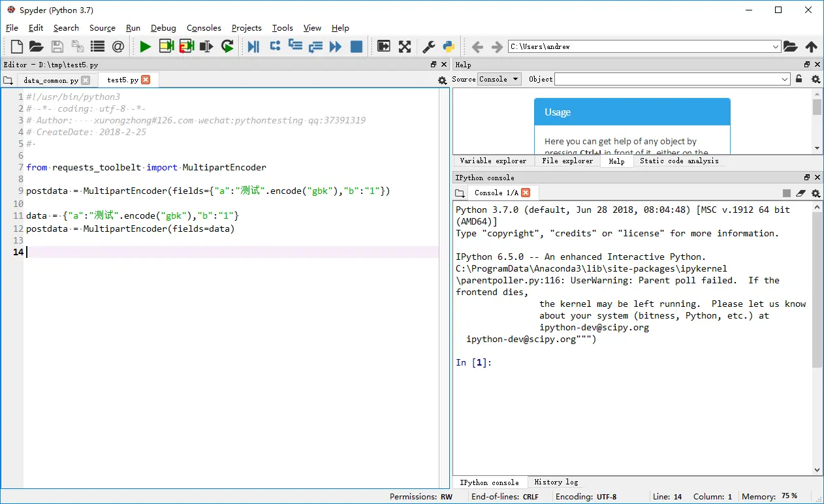Run selection or current line icon
Screen dimensions: 824x504
click(207, 46)
